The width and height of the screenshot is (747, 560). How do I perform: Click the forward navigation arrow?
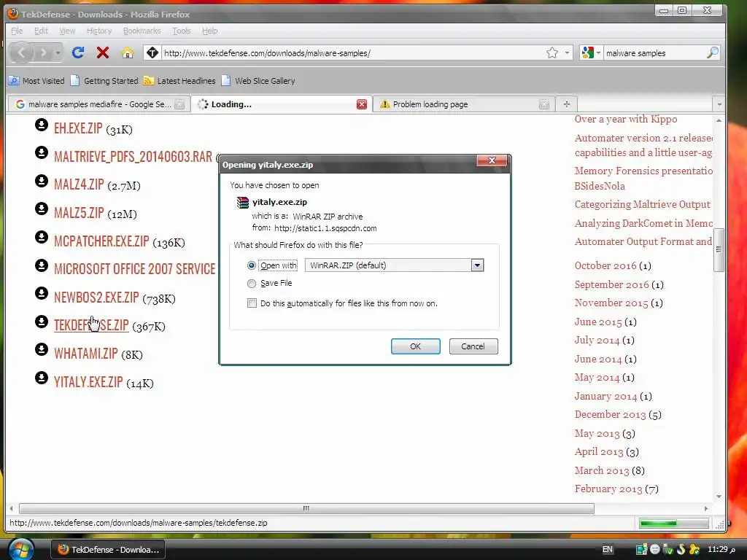(x=43, y=52)
